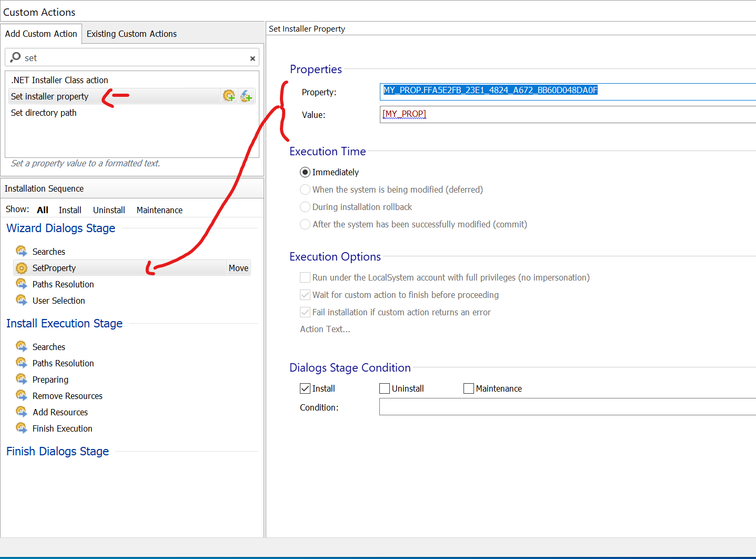Click the SetProperty gear icon in Wizard Dialogs Stage

(x=22, y=268)
